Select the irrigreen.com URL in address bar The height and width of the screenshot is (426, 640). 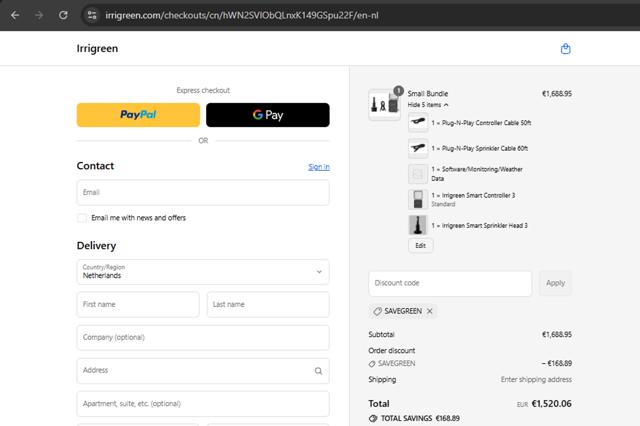242,16
